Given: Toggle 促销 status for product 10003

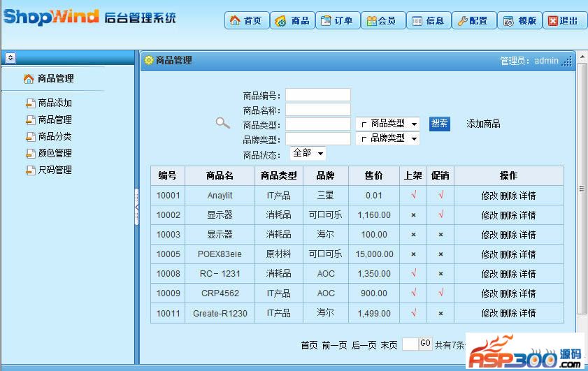Looking at the screenshot, I should (440, 235).
